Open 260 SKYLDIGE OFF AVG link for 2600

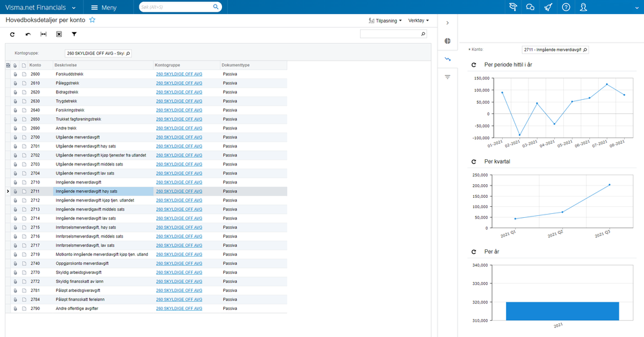click(x=179, y=74)
